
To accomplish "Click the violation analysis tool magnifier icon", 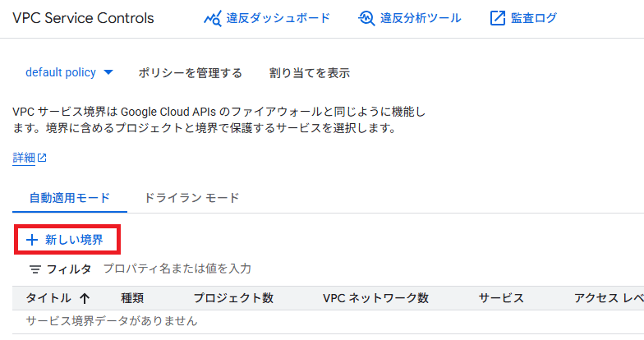I will pos(366,18).
